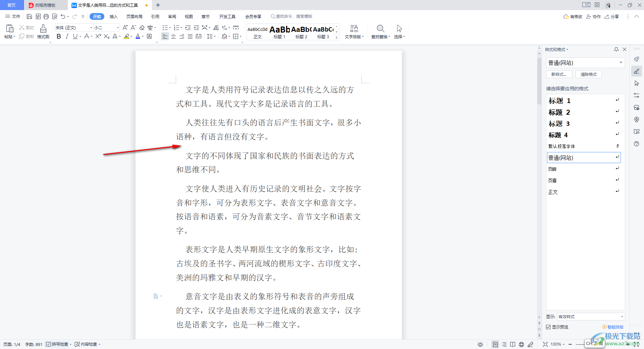The image size is (644, 349).
Task: Click the selection pane arrow icon in sidebar
Action: click(637, 83)
